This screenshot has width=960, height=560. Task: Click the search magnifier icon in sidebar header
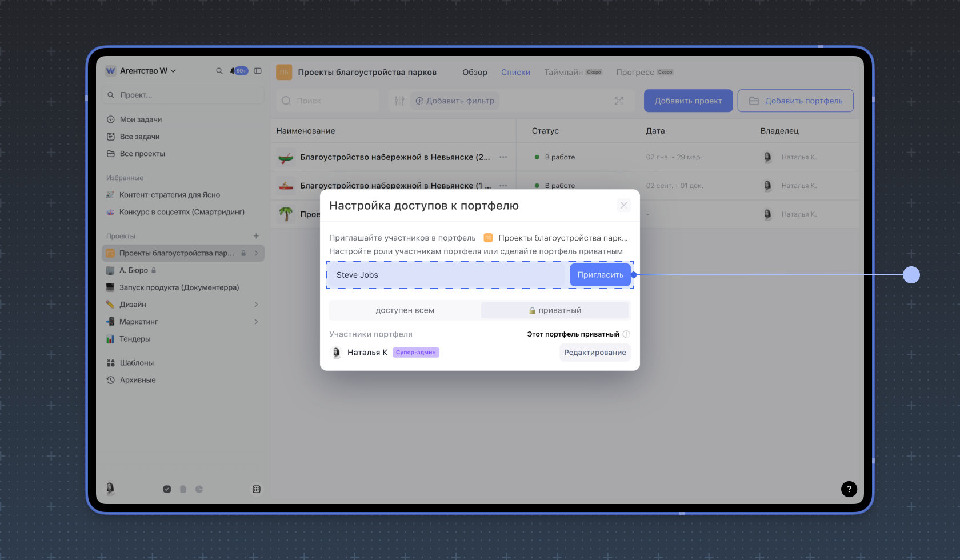click(x=219, y=71)
